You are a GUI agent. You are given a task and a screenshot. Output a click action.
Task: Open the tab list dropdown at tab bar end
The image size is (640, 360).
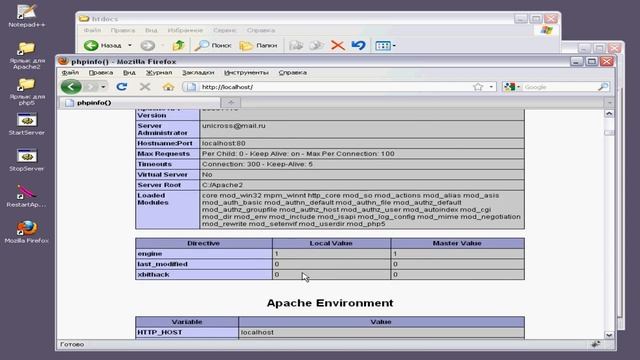(609, 103)
